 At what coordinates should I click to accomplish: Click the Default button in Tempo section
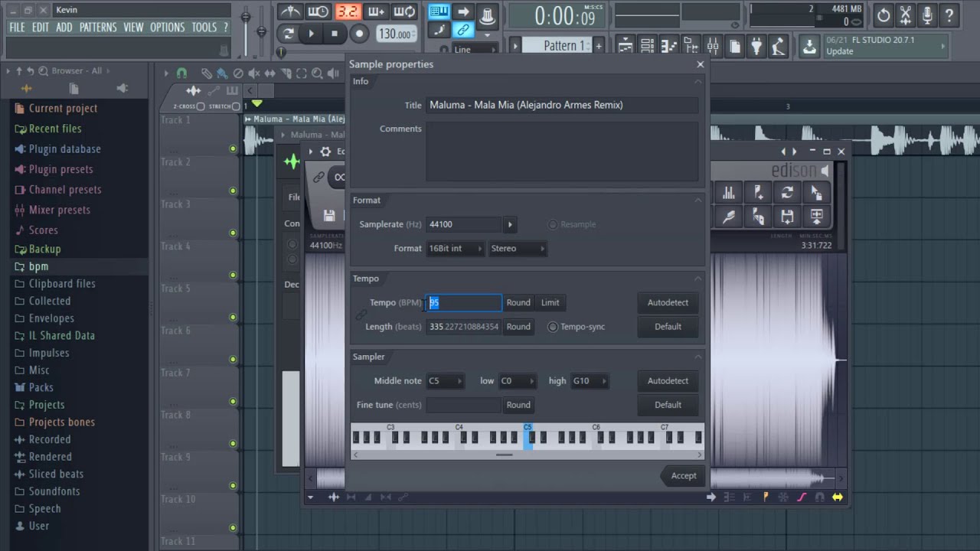click(668, 327)
